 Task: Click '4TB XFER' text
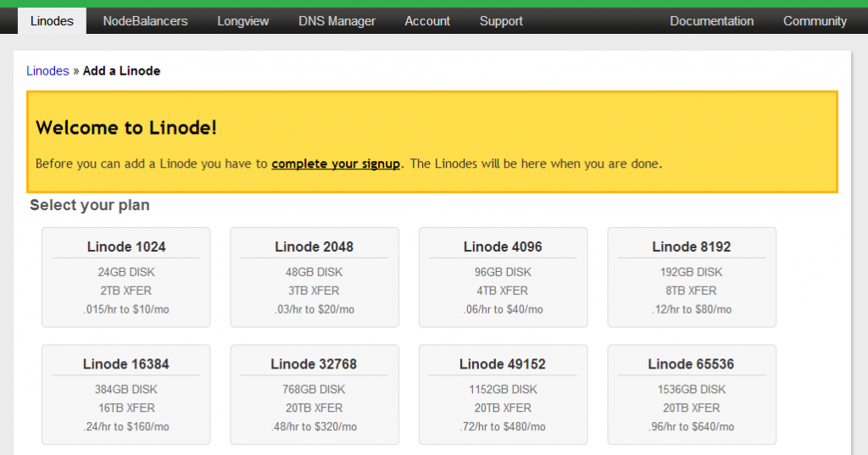click(x=503, y=291)
